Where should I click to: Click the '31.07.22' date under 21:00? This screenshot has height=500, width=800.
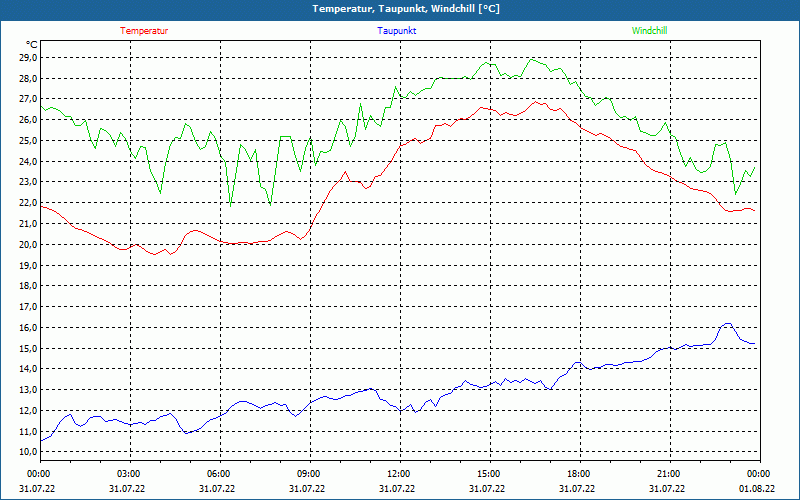tap(667, 488)
